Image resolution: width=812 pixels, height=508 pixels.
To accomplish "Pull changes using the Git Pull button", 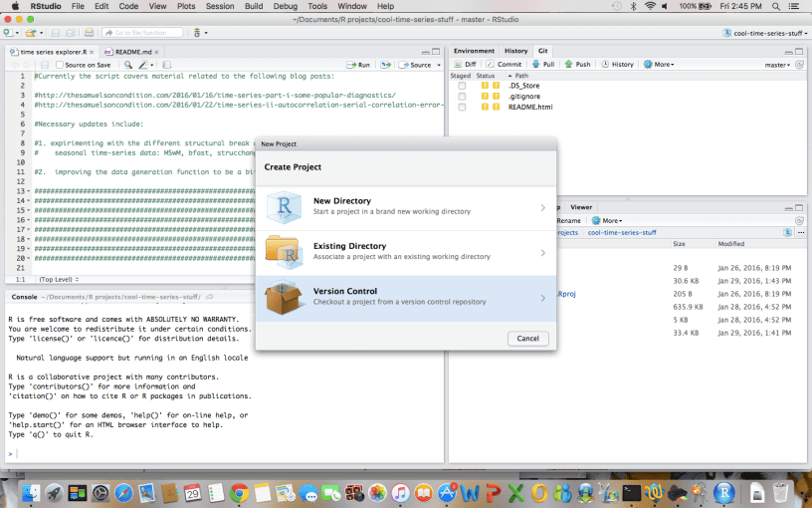I will (x=545, y=64).
